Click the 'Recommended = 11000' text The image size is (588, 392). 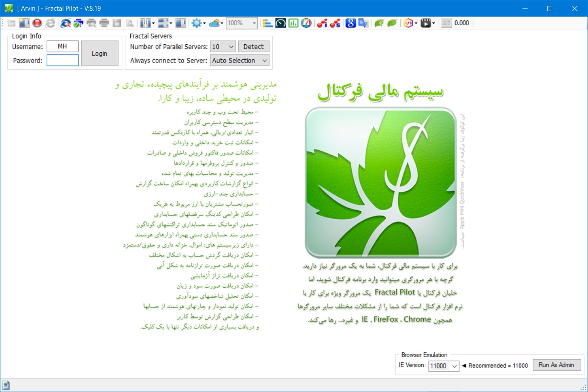point(498,366)
